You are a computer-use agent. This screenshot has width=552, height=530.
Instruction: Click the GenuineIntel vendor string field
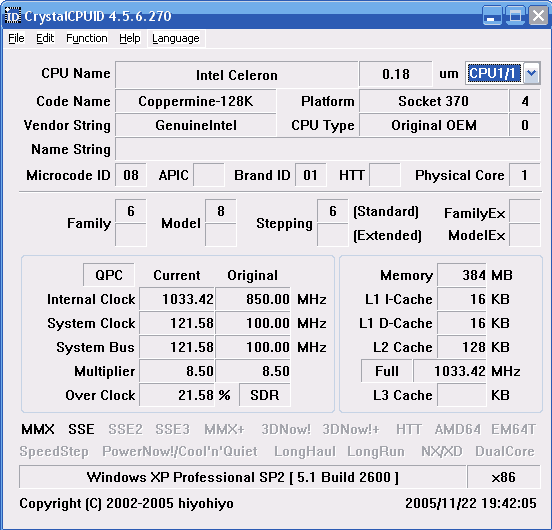click(196, 125)
